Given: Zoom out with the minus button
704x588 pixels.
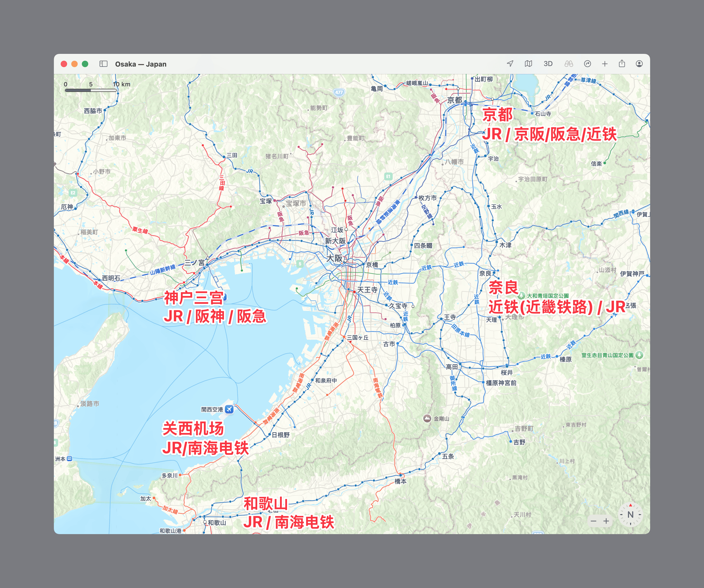Looking at the screenshot, I should pos(593,521).
